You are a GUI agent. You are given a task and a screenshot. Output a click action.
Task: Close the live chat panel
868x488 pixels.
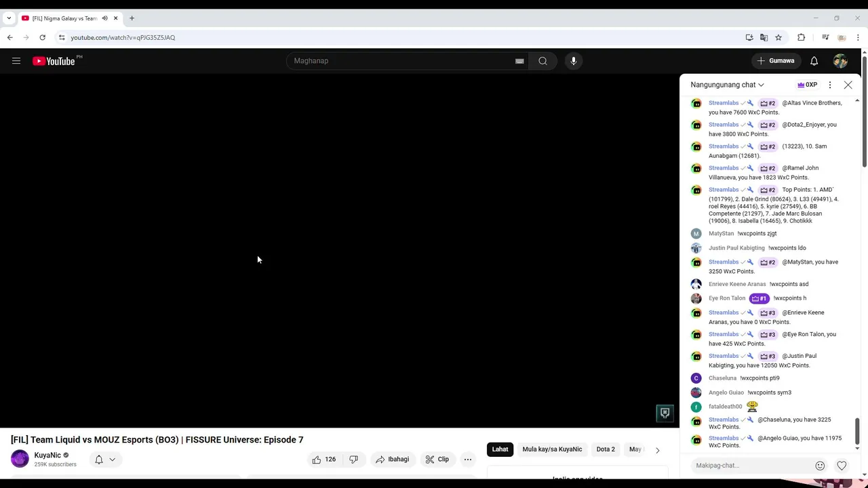pos(848,85)
